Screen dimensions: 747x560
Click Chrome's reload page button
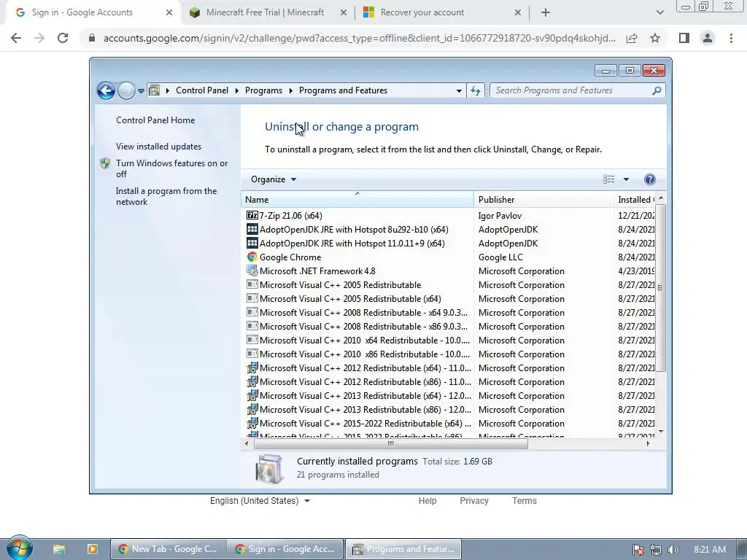tap(63, 38)
